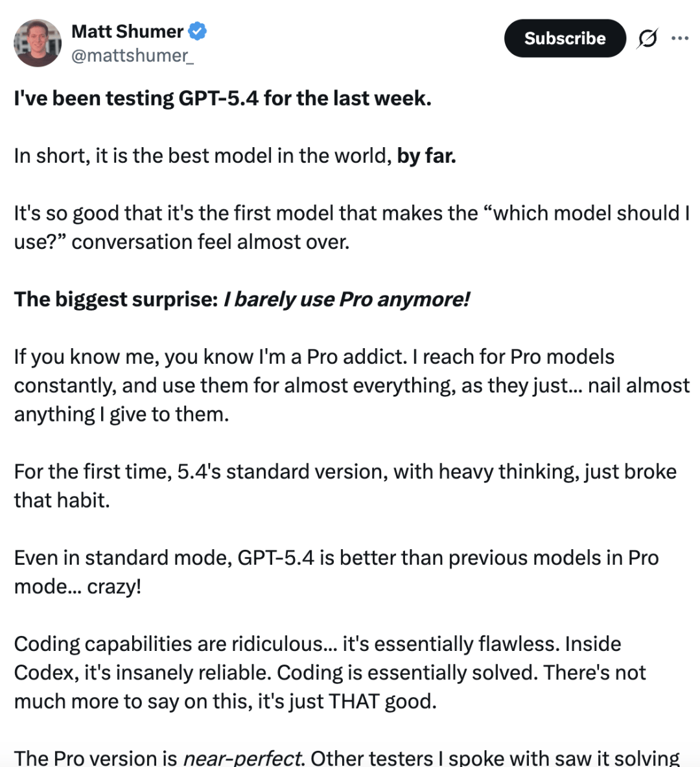Open the Grok slashed-circle icon
Image resolution: width=700 pixels, height=767 pixels.
coord(647,39)
